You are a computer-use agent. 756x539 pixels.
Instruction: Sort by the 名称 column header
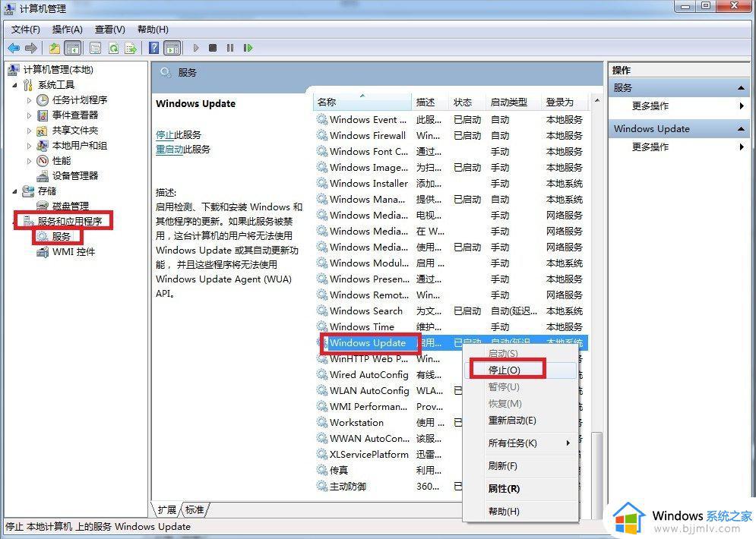tap(362, 102)
